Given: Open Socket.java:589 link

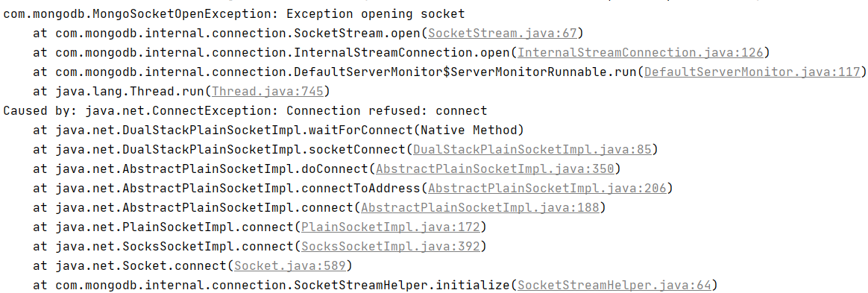Looking at the screenshot, I should coord(291,266).
